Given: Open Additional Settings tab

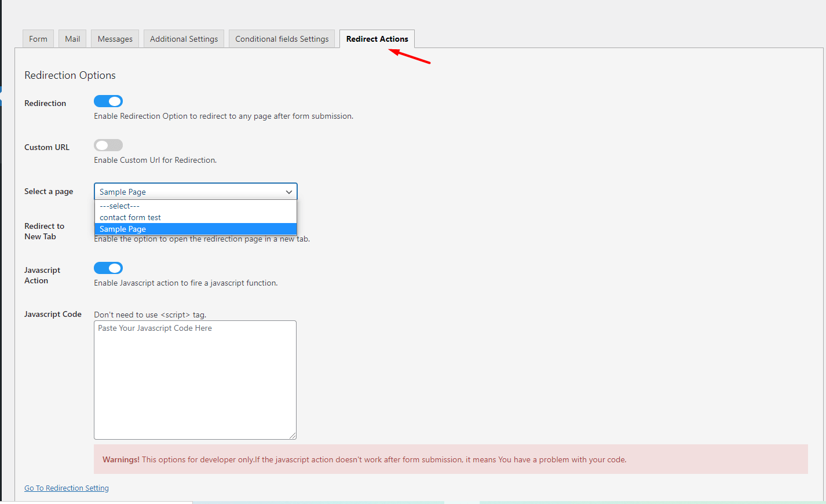Looking at the screenshot, I should point(184,39).
